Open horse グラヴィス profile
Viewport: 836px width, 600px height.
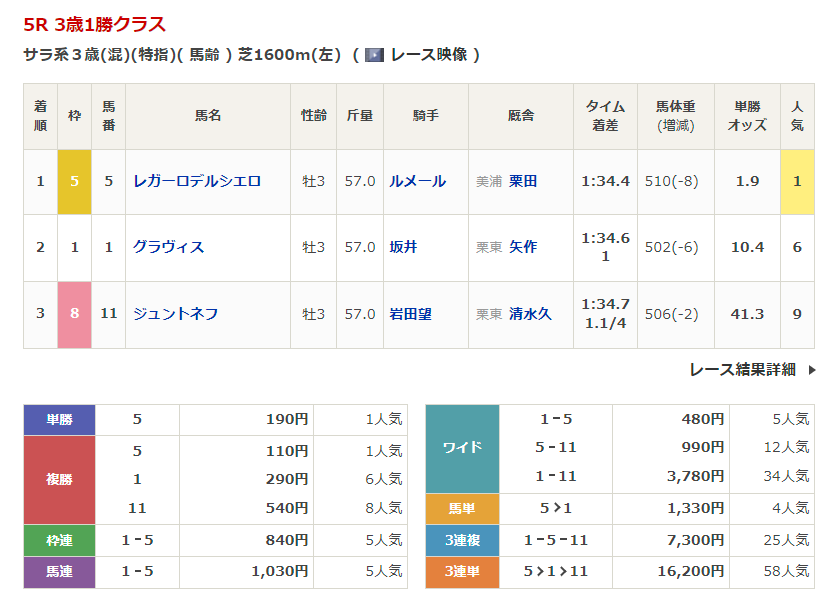click(168, 247)
